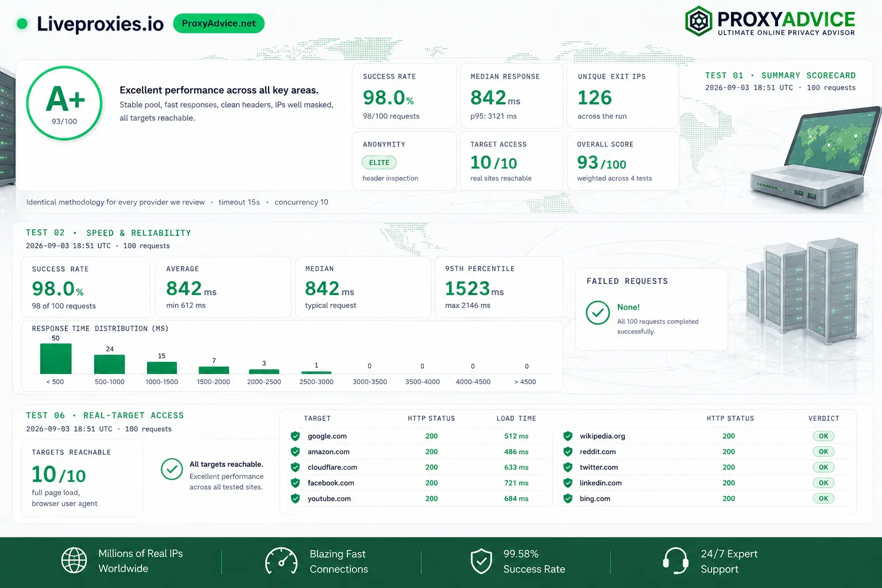
Task: Click the youtube.com target name
Action: (x=329, y=498)
